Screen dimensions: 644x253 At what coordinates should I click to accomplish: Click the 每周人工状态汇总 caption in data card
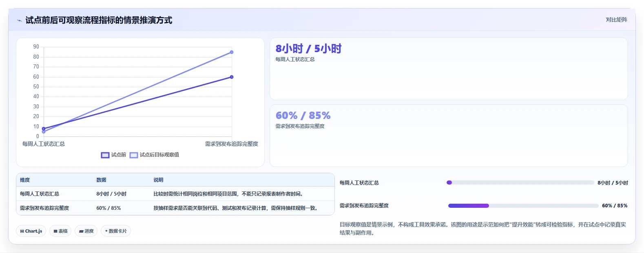(295, 59)
